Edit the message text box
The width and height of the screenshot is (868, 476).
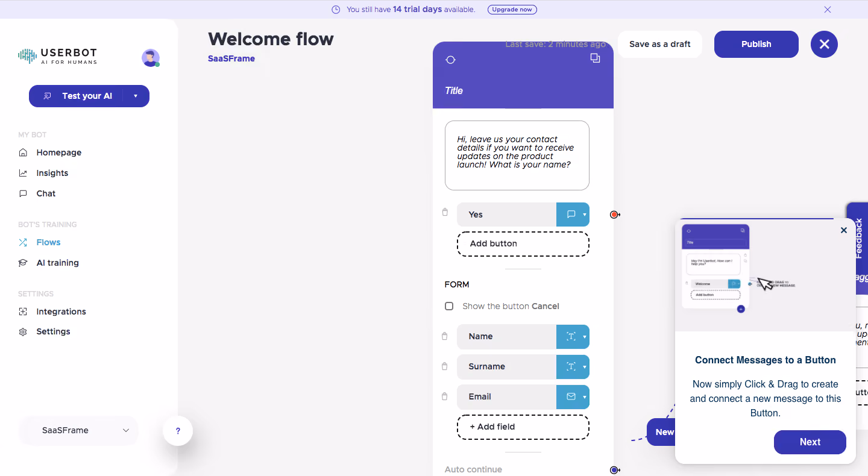[x=517, y=155]
